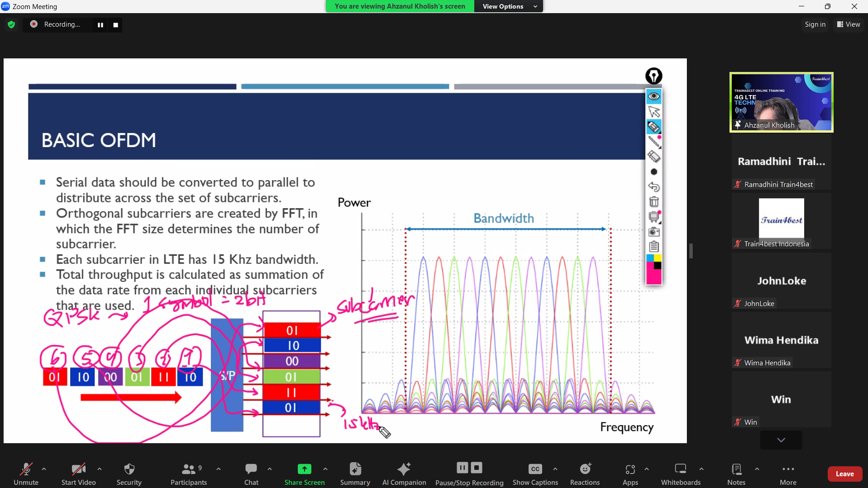Show captions for the meeting

tap(534, 473)
